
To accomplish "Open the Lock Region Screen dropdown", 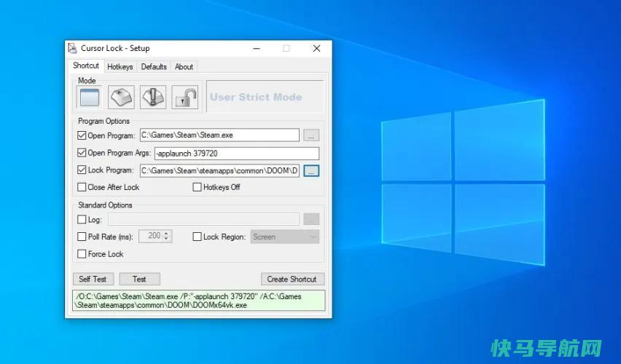I will click(x=285, y=237).
